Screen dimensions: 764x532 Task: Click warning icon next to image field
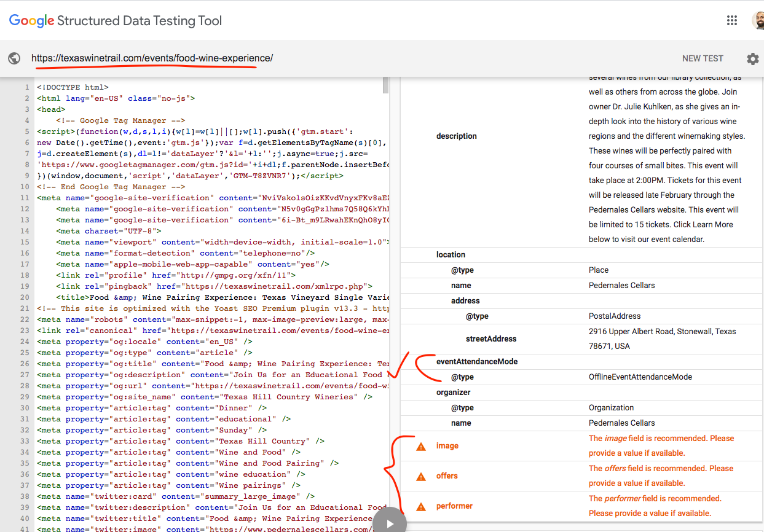[x=421, y=447]
